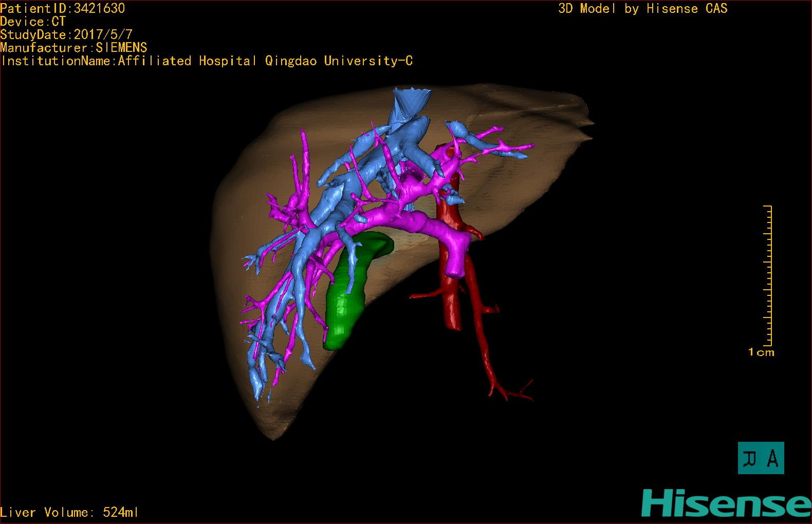Click the "Liver Volume: 524ml" readout
The width and height of the screenshot is (812, 524).
69,512
